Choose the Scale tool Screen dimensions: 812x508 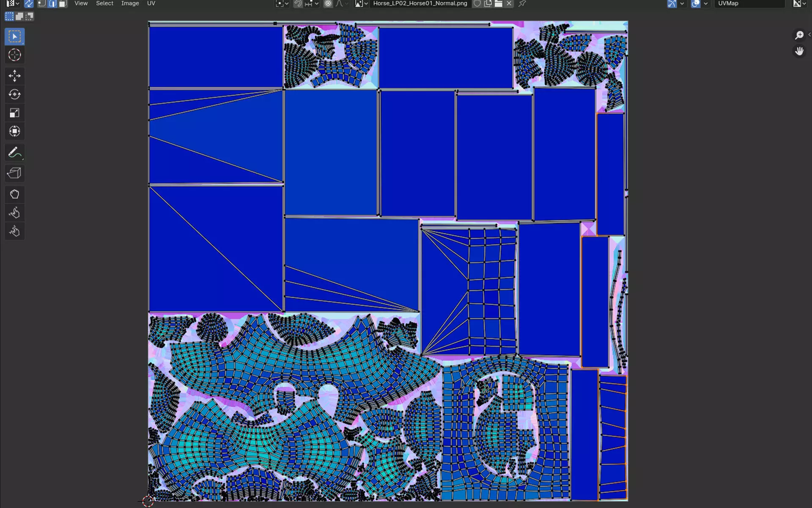tap(14, 113)
